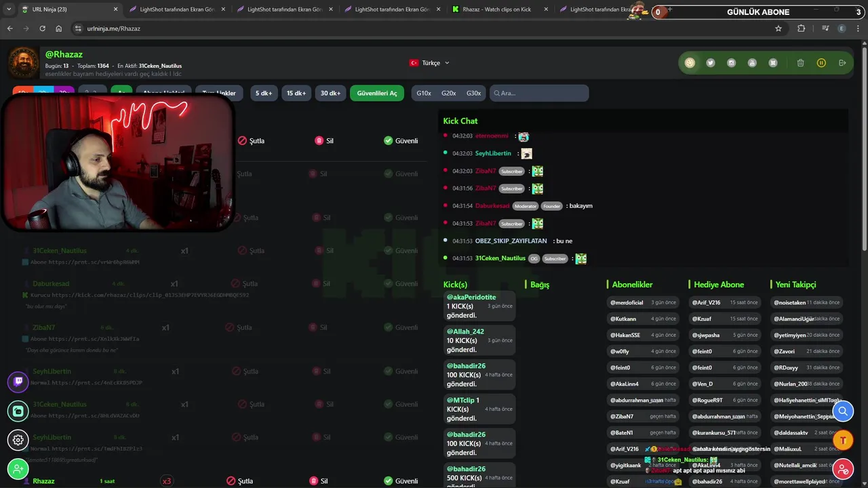Click @Allah_242 in the Kick(s) list
868x488 pixels.
pos(465,331)
